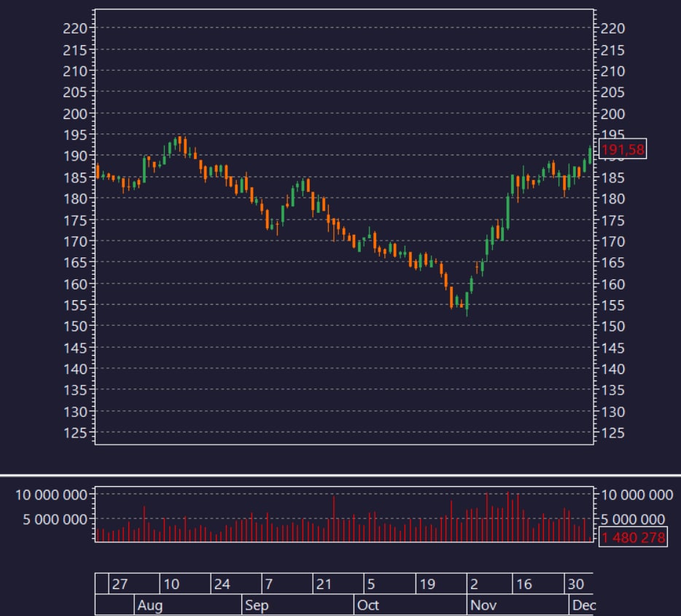The height and width of the screenshot is (616, 681).
Task: Click 180 on the left price axis
Action: [x=75, y=199]
